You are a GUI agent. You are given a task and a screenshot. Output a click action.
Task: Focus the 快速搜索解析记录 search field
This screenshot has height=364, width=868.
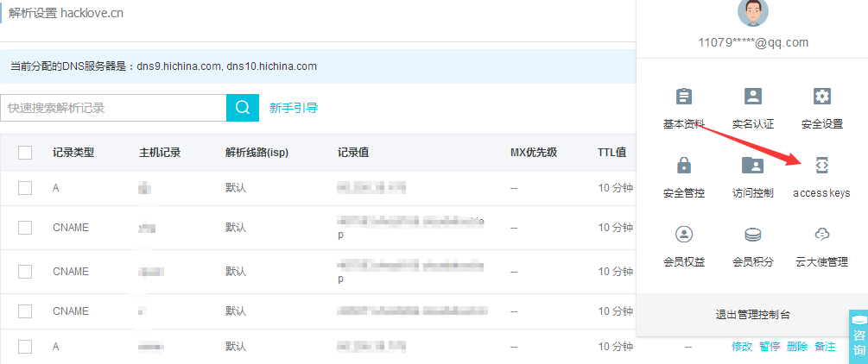[x=113, y=108]
